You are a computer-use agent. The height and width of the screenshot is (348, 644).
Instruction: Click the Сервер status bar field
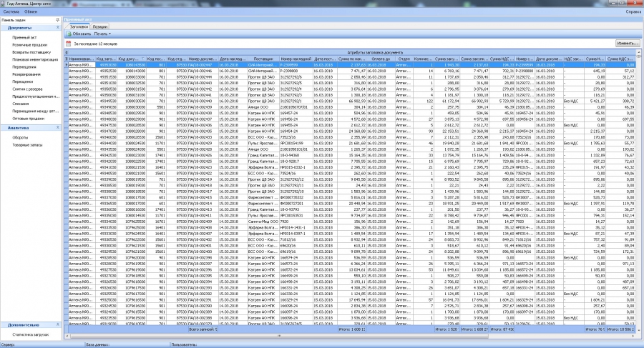[x=42, y=344]
